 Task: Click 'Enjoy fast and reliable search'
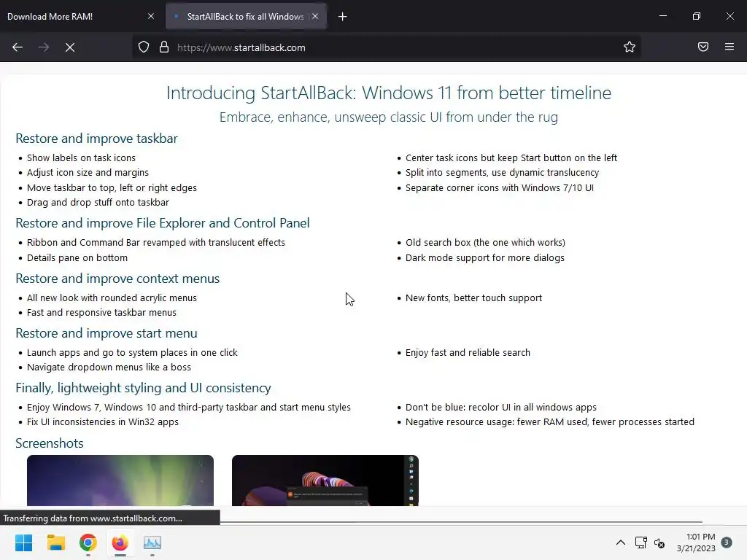coord(468,352)
